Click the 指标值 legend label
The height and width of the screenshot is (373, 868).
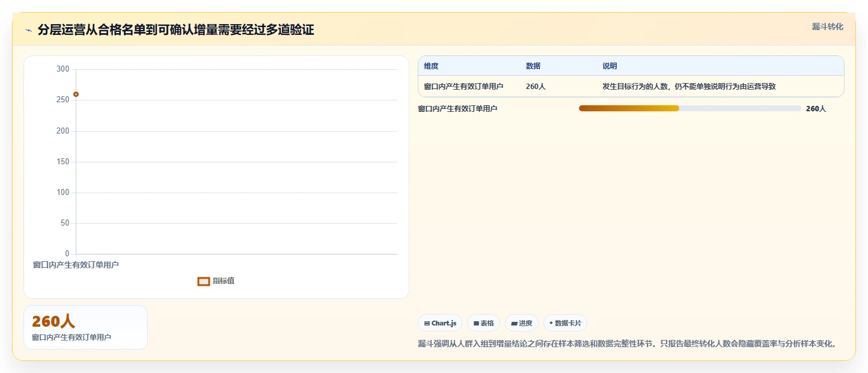[x=224, y=281]
